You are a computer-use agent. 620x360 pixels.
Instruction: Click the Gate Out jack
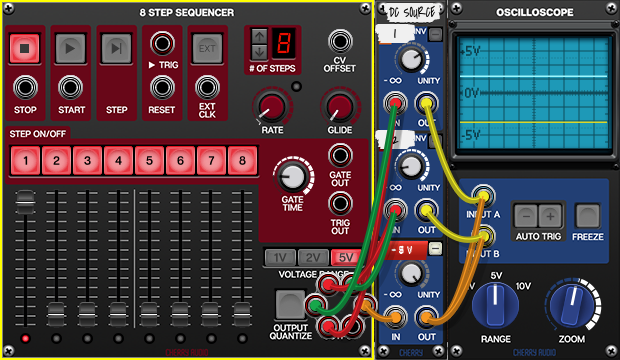(x=340, y=156)
